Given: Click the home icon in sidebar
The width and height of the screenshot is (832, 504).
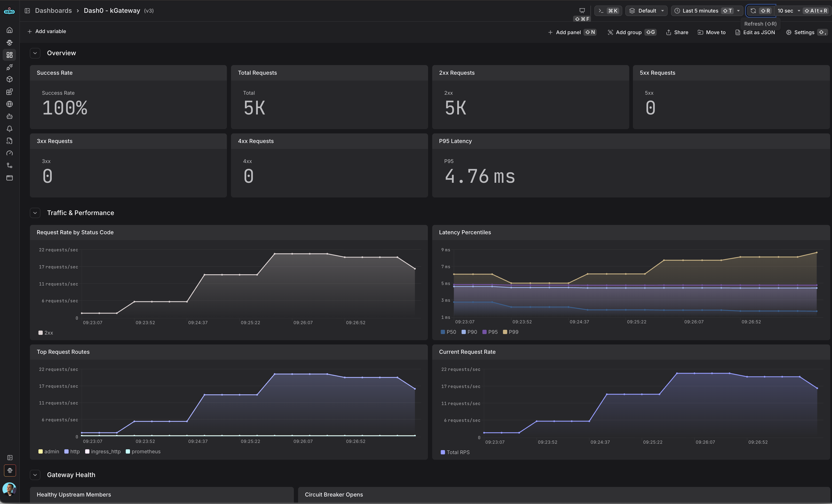Looking at the screenshot, I should pos(9,30).
